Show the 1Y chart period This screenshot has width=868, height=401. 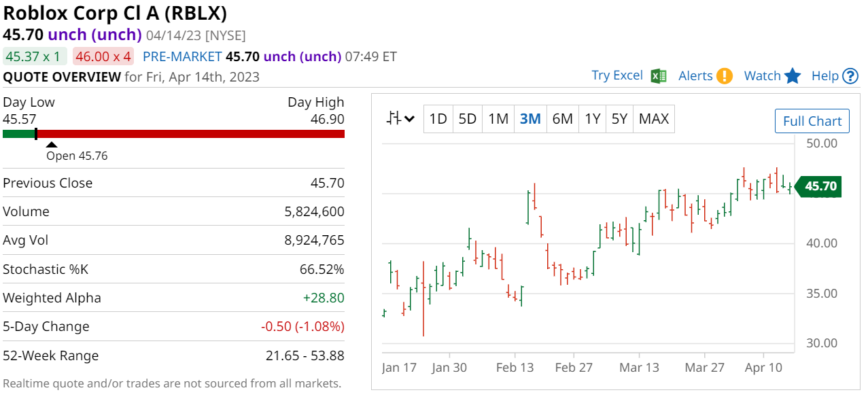click(x=593, y=119)
